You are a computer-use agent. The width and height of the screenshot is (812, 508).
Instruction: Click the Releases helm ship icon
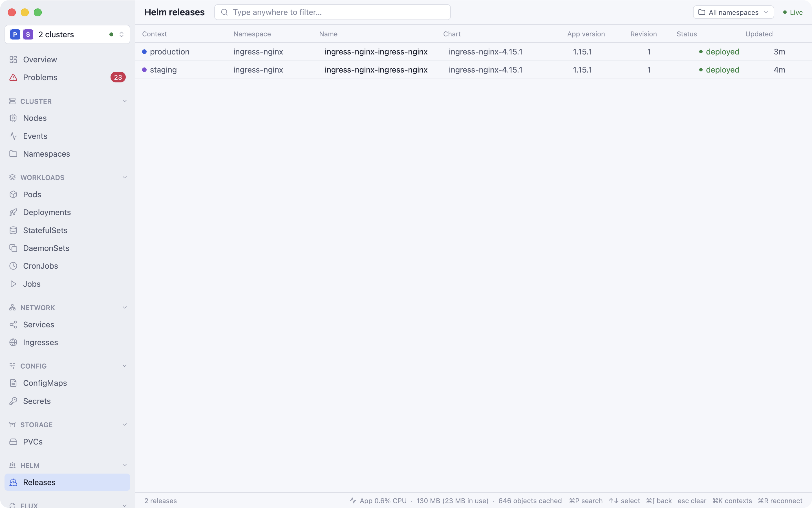click(x=13, y=483)
